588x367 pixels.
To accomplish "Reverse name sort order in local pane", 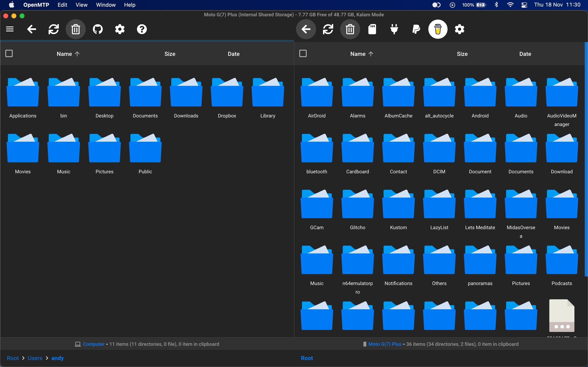I will tap(68, 54).
